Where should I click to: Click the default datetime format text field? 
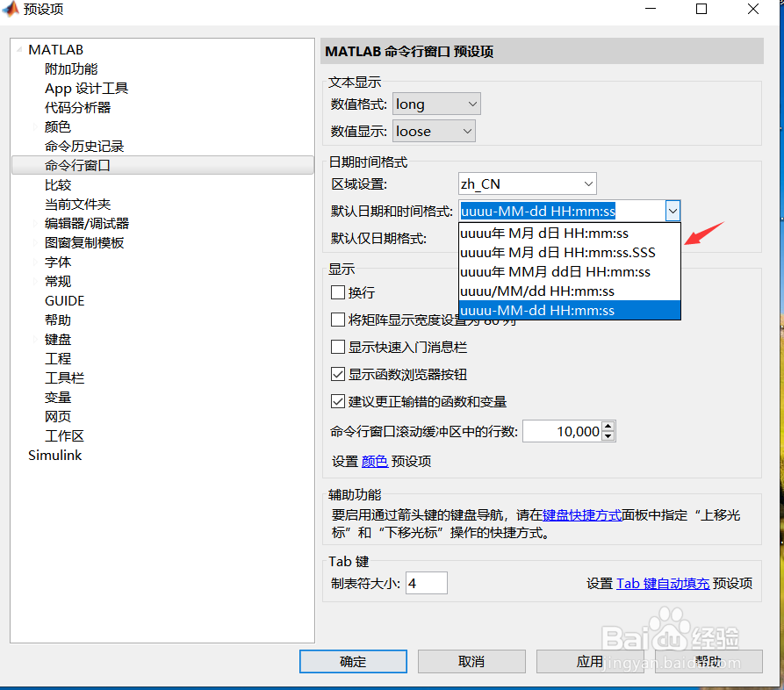[x=563, y=211]
